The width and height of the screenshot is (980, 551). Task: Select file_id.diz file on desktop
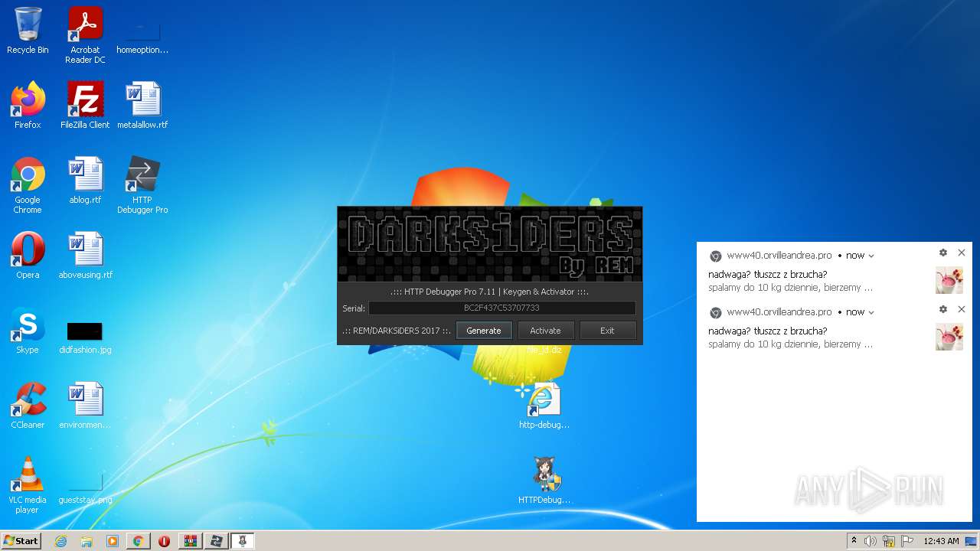pos(544,350)
